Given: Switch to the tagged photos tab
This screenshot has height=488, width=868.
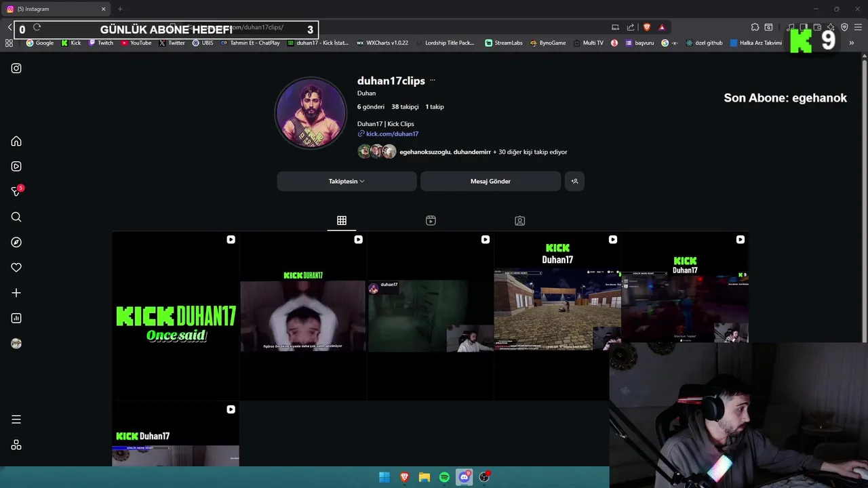Looking at the screenshot, I should 519,220.
